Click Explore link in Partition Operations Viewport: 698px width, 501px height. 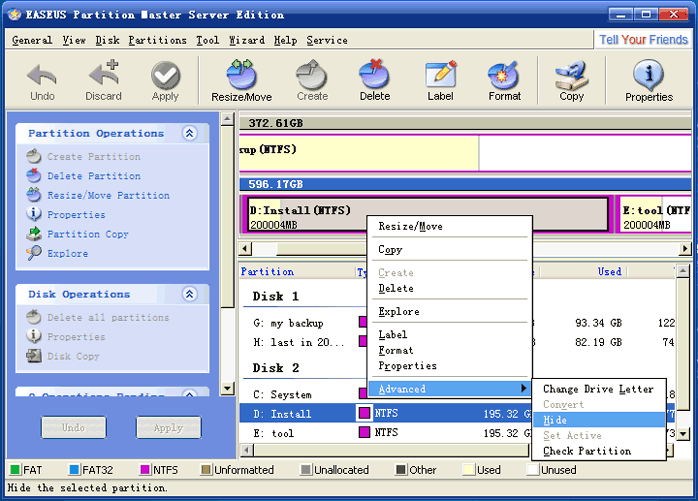point(68,253)
